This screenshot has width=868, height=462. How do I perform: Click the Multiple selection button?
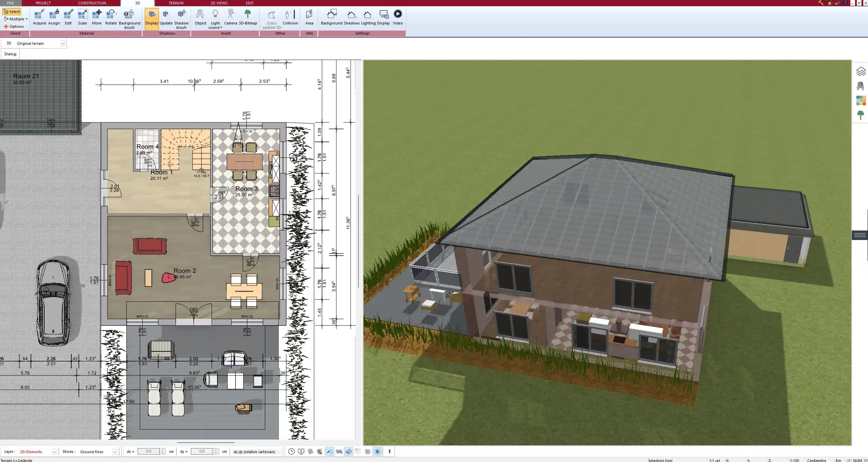click(x=15, y=19)
